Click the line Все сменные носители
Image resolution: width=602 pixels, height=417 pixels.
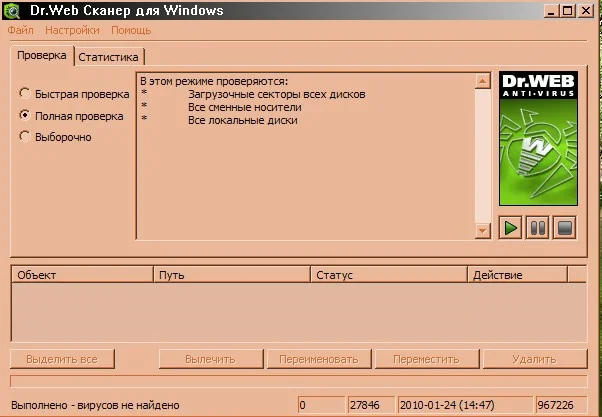tap(245, 107)
